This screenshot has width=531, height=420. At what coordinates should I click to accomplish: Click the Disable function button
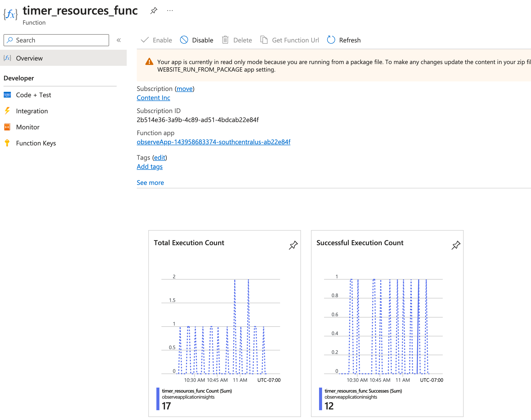[197, 40]
